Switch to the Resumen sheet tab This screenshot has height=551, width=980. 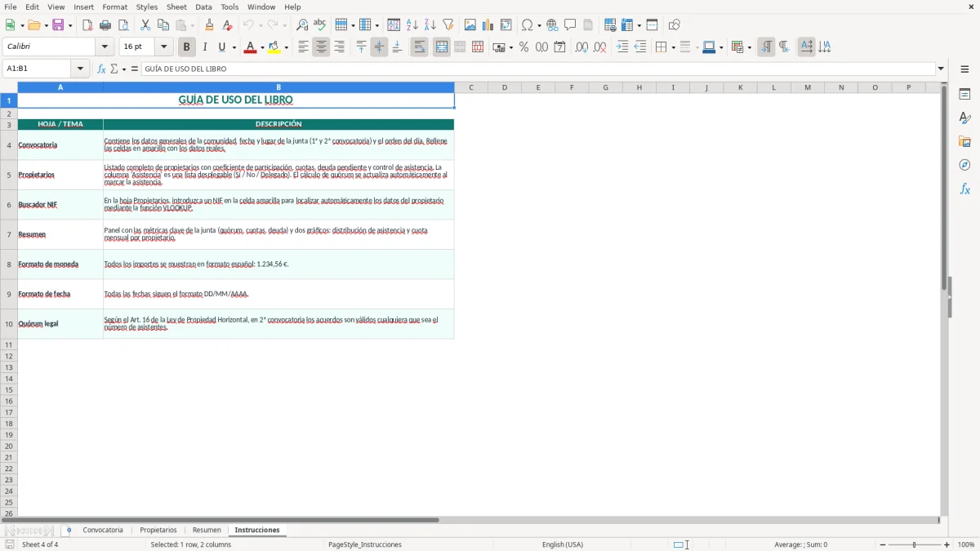207,530
